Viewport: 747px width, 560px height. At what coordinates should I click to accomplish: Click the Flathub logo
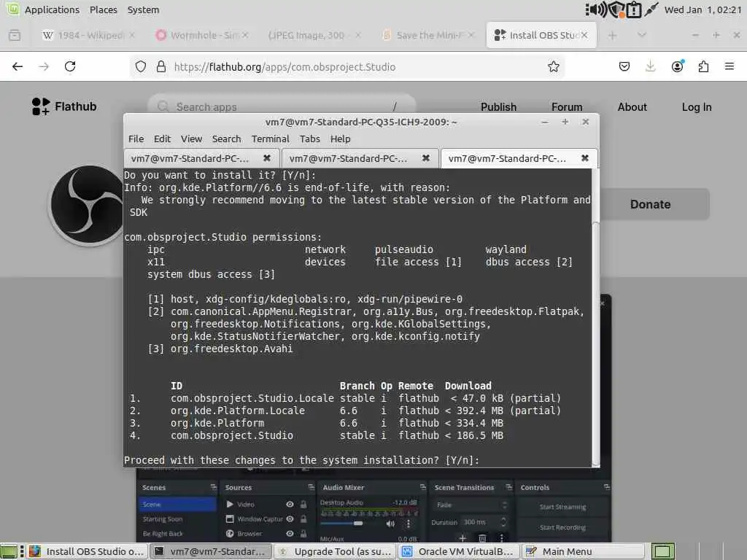coord(64,106)
